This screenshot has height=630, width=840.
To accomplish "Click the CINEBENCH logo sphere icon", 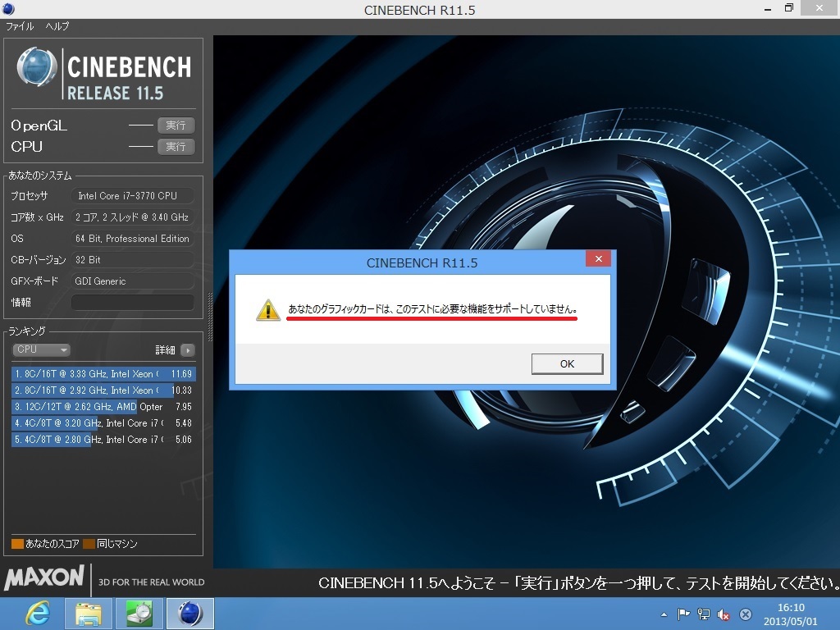I will [x=36, y=67].
